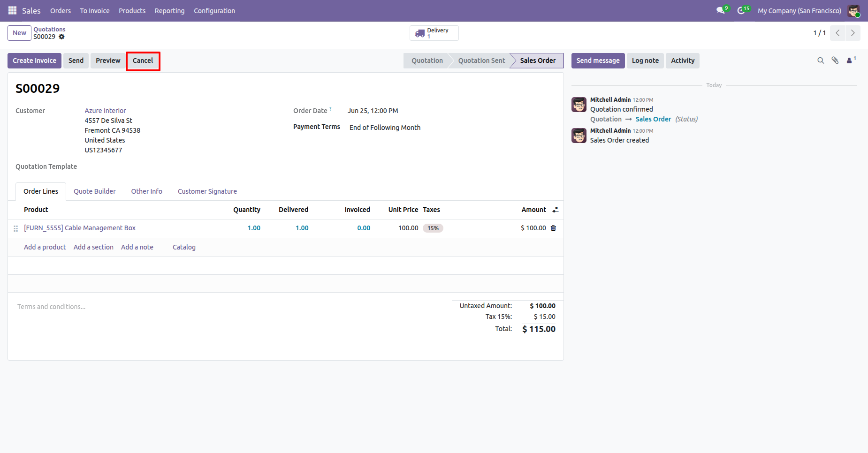This screenshot has height=453, width=868.
Task: Schedule an Activity in the chatter
Action: (683, 60)
